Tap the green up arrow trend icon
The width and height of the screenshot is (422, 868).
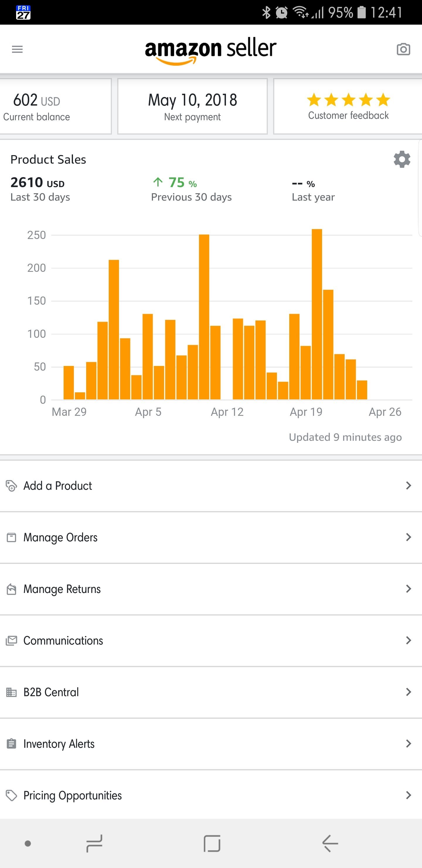coord(158,182)
